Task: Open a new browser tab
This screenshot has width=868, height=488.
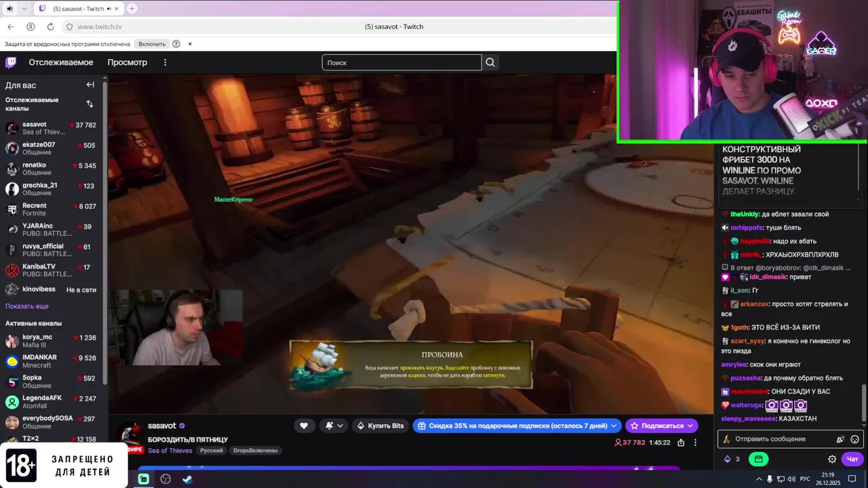Action: 132,9
